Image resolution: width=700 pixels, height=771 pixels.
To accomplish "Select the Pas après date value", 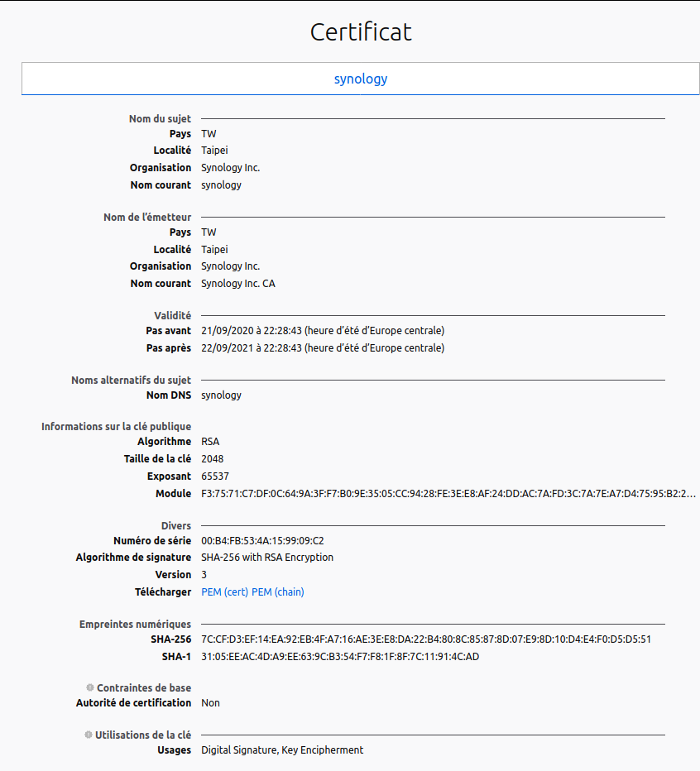I will pyautogui.click(x=323, y=348).
